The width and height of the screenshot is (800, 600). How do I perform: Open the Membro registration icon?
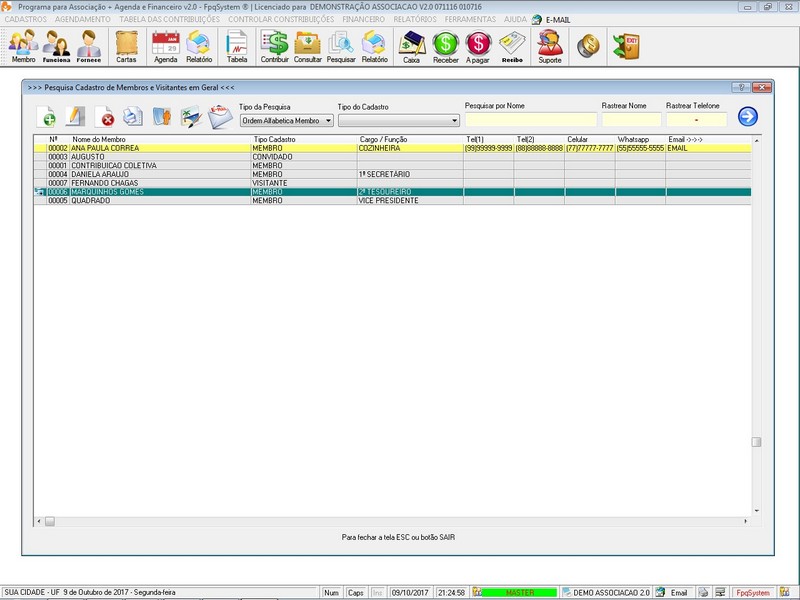(x=23, y=46)
